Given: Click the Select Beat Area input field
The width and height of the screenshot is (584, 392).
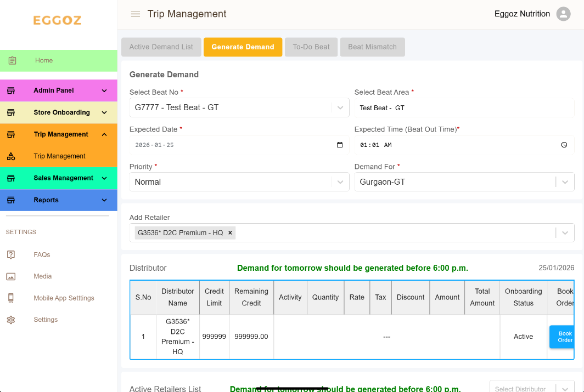Looking at the screenshot, I should tap(464, 108).
